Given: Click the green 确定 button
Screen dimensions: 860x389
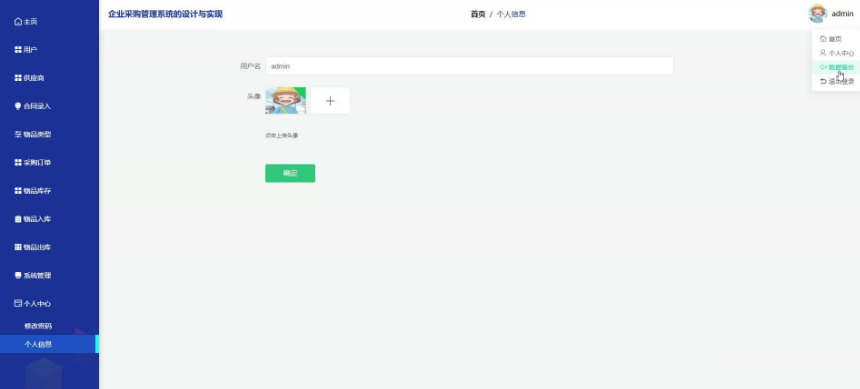Looking at the screenshot, I should pyautogui.click(x=290, y=173).
